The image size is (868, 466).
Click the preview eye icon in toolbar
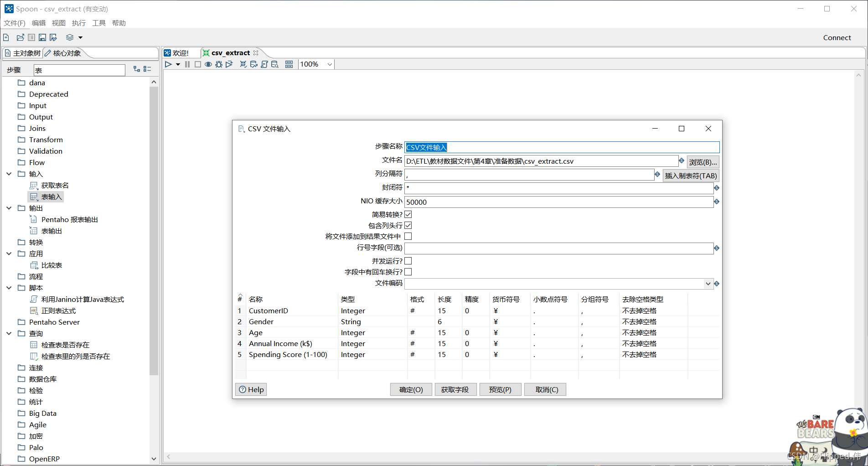(x=208, y=64)
